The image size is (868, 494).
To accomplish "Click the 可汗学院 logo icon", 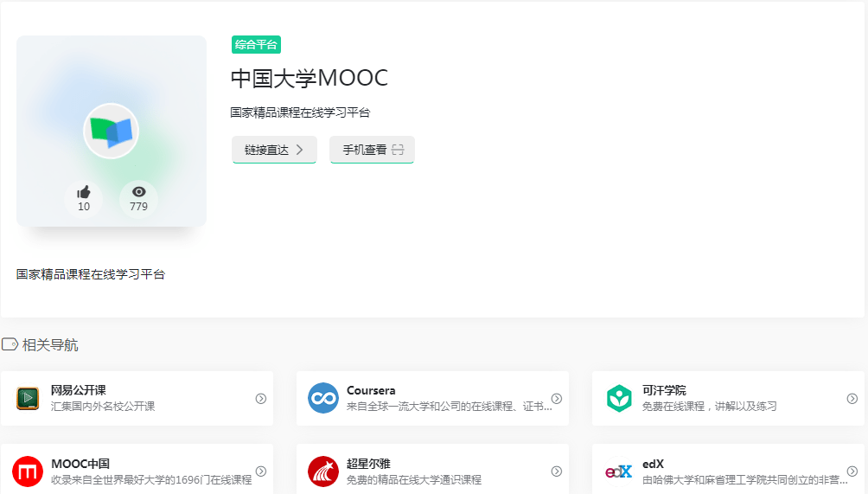I will point(619,398).
